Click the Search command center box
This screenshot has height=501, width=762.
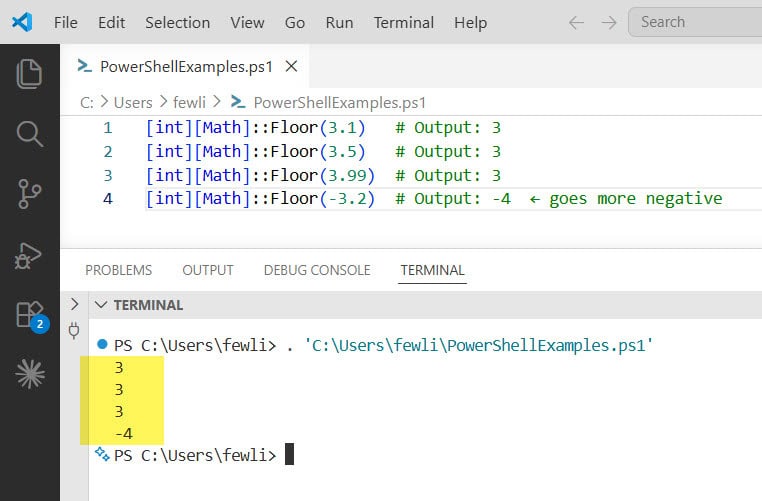tap(695, 22)
